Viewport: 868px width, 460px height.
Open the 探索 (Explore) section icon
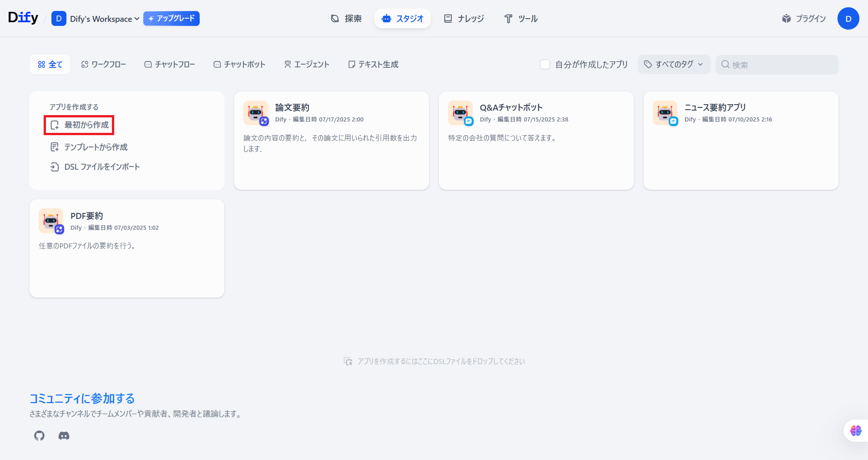pyautogui.click(x=334, y=18)
